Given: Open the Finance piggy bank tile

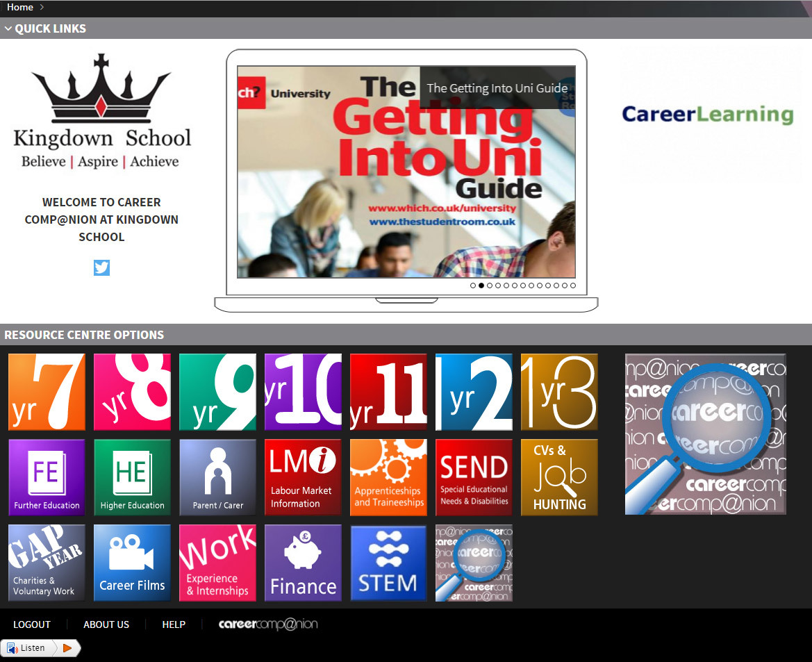Looking at the screenshot, I should (x=303, y=563).
